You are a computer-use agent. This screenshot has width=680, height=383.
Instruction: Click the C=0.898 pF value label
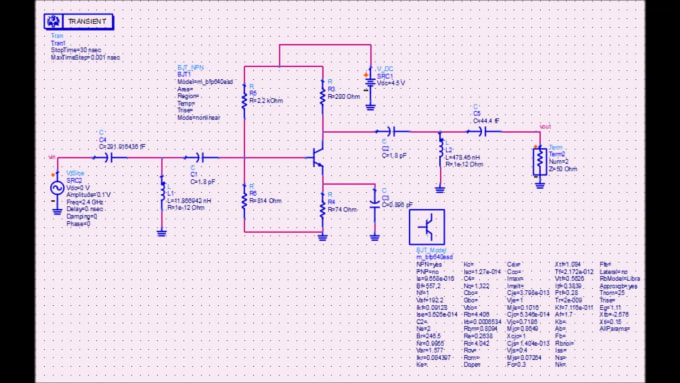(397, 205)
